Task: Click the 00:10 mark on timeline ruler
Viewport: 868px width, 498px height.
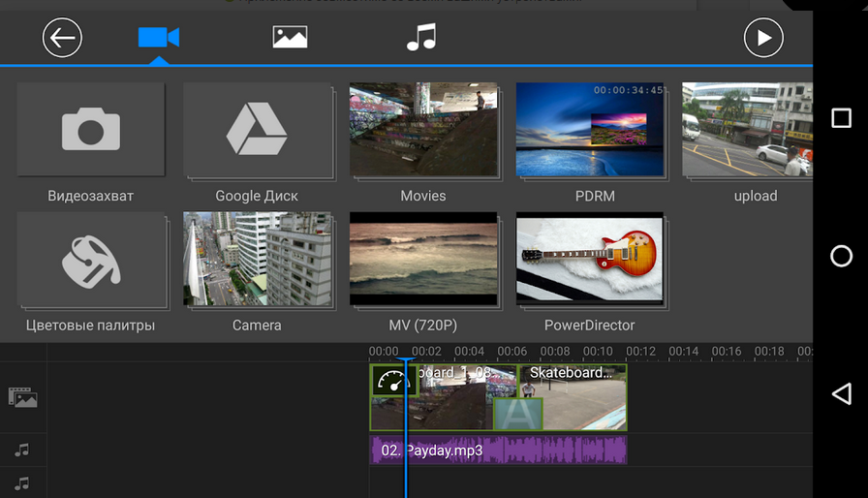Action: pyautogui.click(x=598, y=352)
